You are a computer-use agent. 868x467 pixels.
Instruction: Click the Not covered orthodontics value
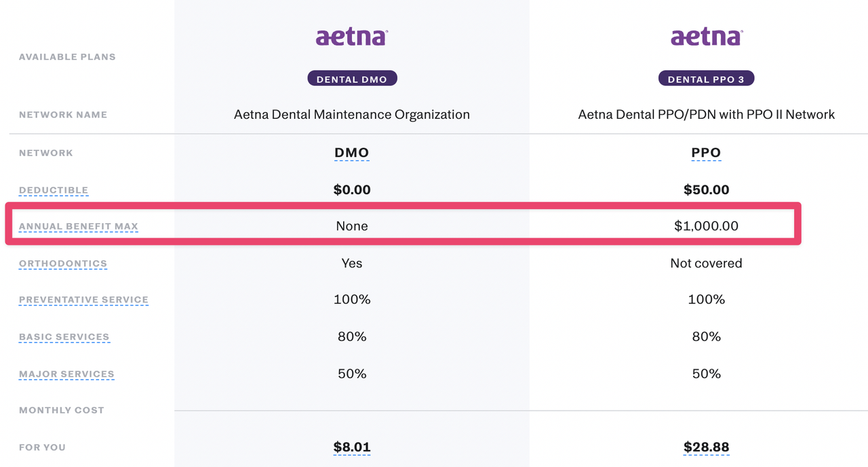point(706,263)
